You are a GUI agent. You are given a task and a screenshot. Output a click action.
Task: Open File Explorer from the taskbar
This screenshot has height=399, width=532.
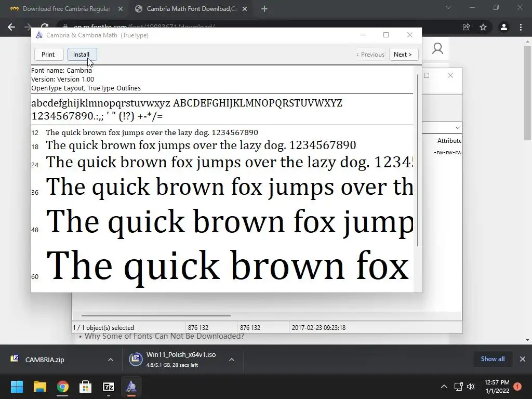(x=39, y=387)
